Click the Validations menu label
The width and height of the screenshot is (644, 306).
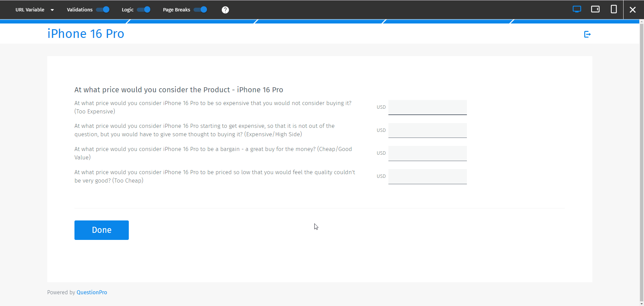coord(79,10)
